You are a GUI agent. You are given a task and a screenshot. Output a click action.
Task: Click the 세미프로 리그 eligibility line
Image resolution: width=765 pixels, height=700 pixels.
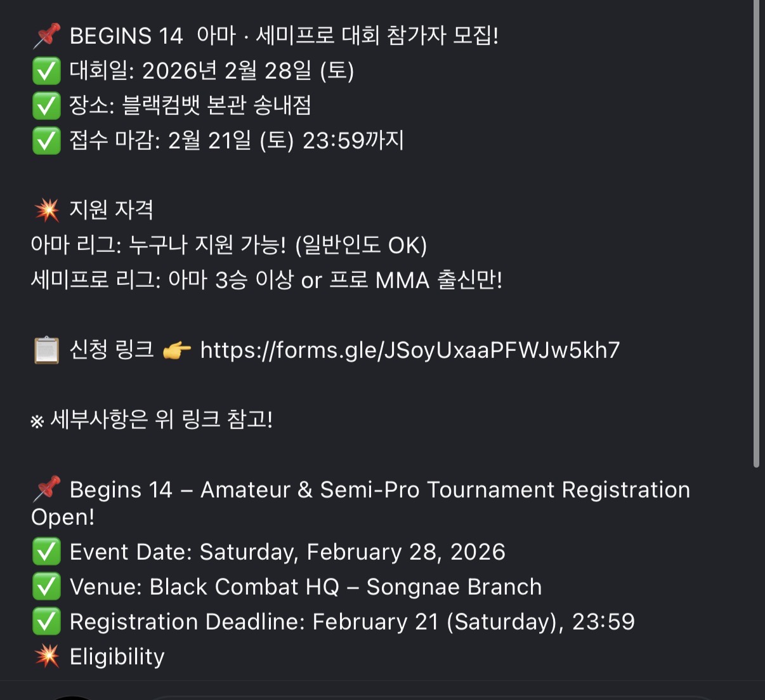(x=266, y=280)
